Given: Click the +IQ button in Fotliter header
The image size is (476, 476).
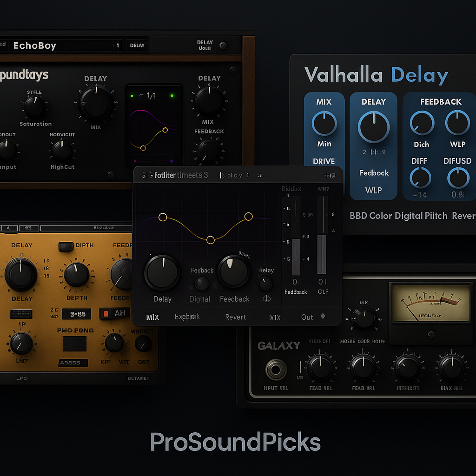Looking at the screenshot, I should (x=330, y=175).
